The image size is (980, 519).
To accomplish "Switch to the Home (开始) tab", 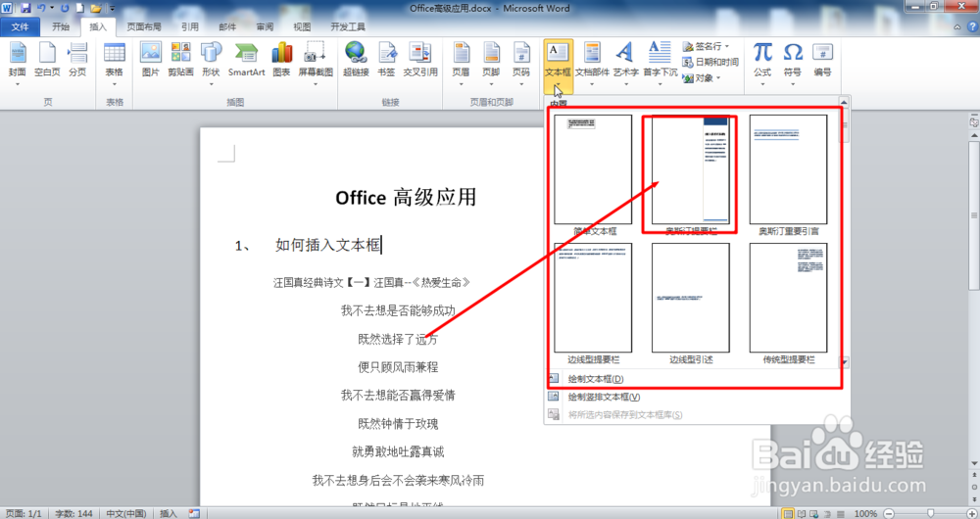I will coord(61,26).
